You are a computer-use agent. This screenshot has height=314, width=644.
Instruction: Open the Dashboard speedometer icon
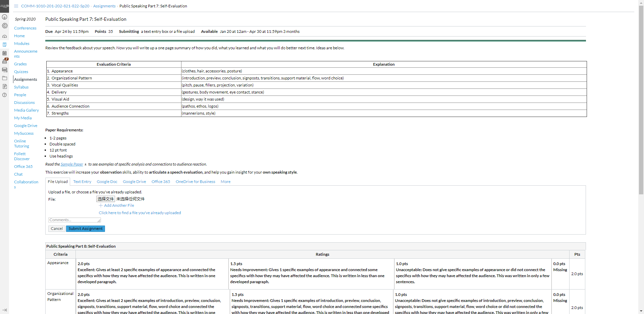(4, 36)
